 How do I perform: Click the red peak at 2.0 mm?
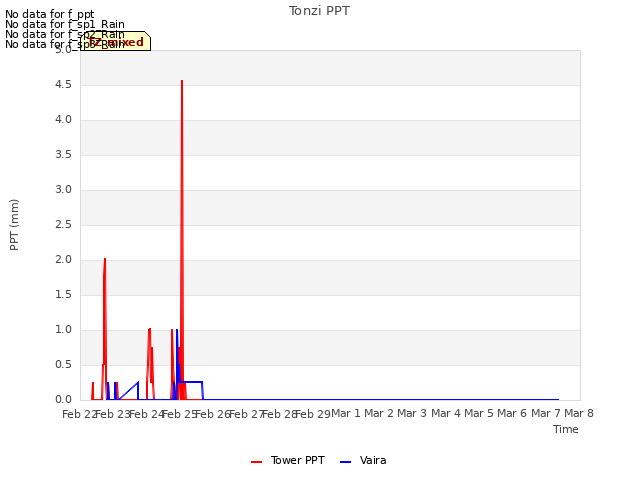coord(105,259)
